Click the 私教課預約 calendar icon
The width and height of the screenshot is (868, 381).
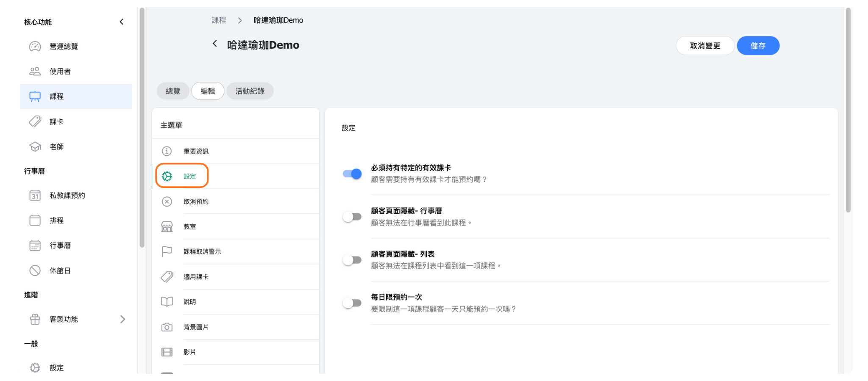pos(35,196)
